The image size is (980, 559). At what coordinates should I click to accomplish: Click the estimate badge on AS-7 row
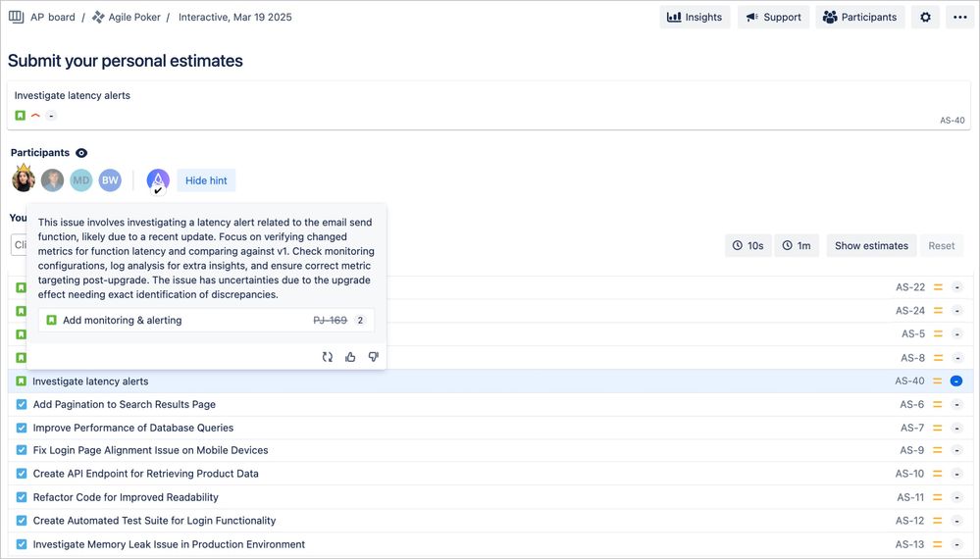point(956,428)
